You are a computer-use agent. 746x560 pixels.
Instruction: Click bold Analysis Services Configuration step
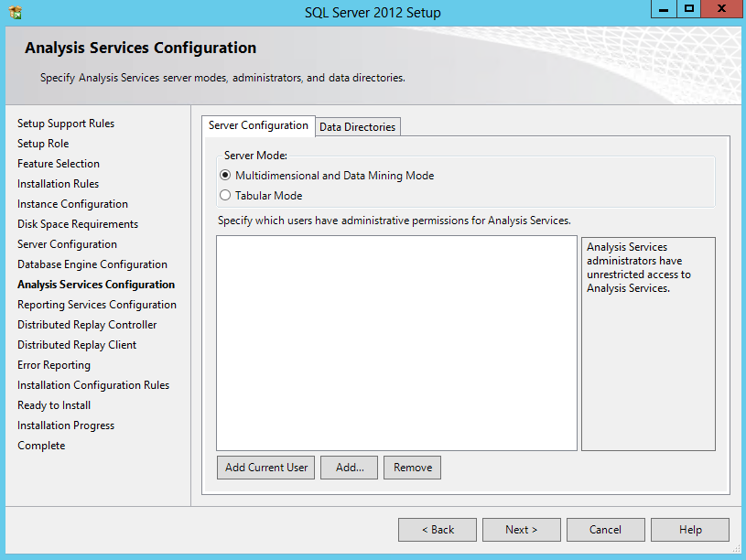point(96,285)
